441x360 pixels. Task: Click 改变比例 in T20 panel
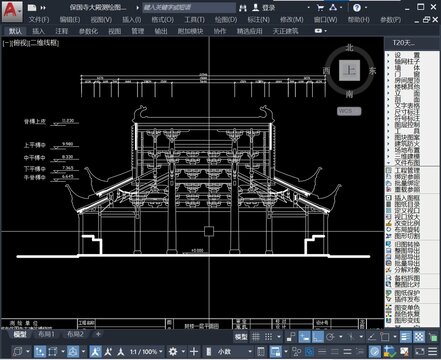pyautogui.click(x=407, y=223)
